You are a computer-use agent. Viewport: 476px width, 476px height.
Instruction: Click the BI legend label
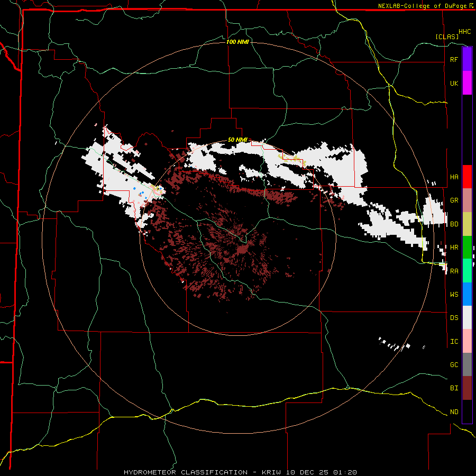pyautogui.click(x=454, y=388)
